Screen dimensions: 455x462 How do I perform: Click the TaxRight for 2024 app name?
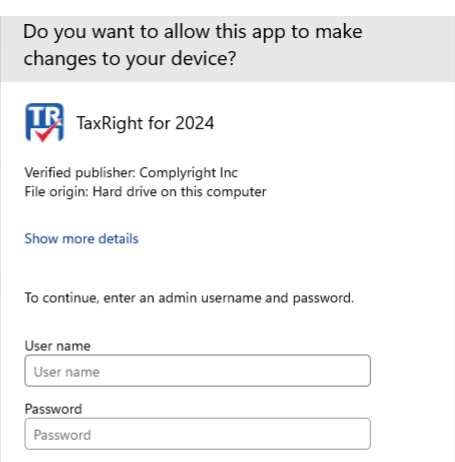[145, 123]
